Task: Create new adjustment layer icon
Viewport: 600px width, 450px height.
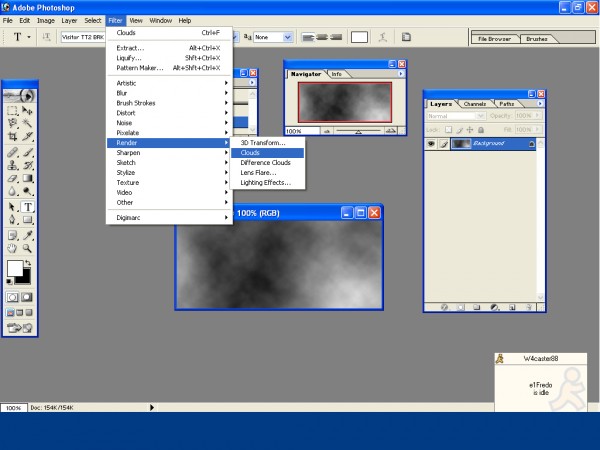Action: 494,307
